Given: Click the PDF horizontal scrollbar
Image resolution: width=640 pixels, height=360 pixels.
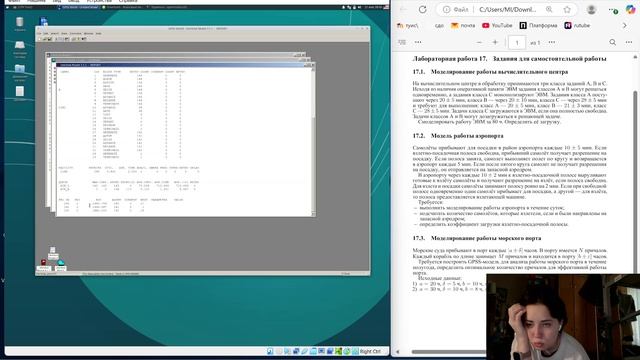Looking at the screenshot, I should click(448, 351).
